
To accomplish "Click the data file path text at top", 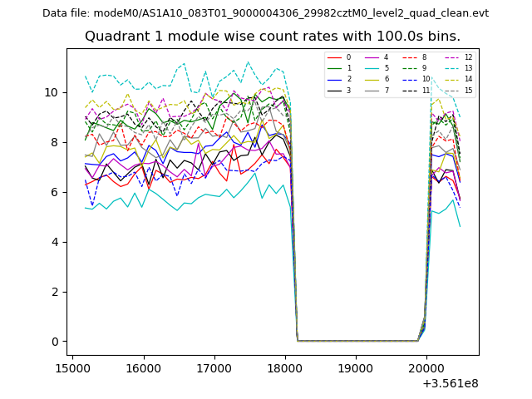I will pyautogui.click(x=265, y=13).
